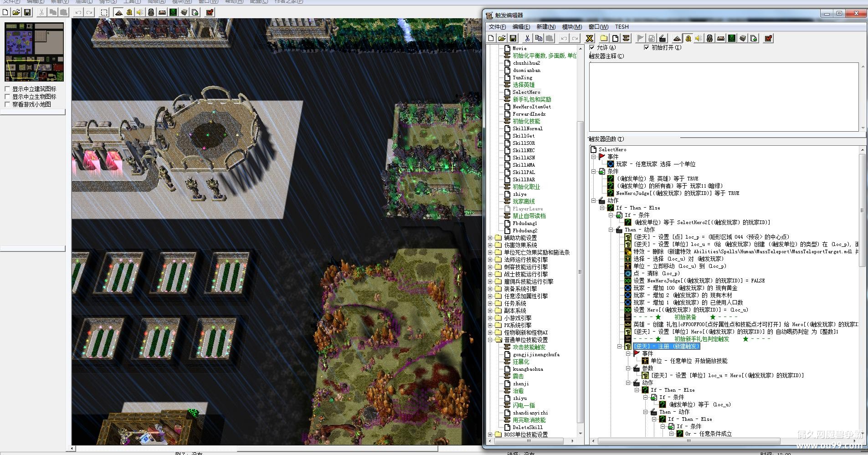868x455 pixels.
Task: Open the 窗口(W) menu in Trigger Editor
Action: (x=598, y=27)
